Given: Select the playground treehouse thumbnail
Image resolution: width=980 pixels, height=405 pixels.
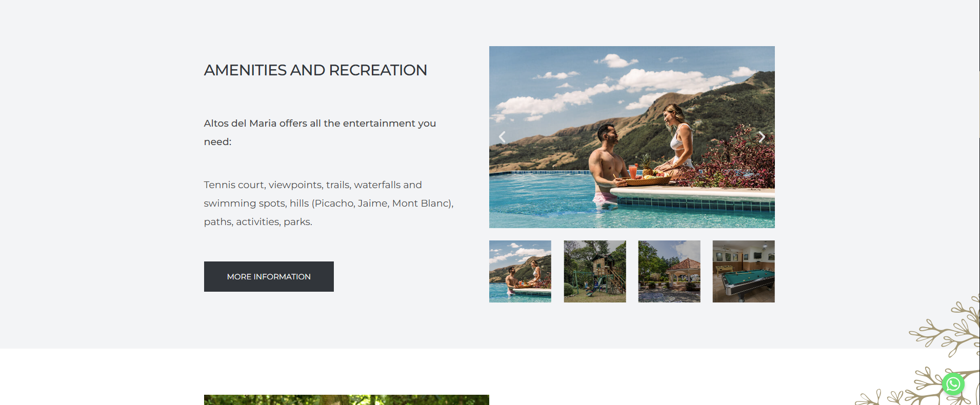Looking at the screenshot, I should coord(595,271).
